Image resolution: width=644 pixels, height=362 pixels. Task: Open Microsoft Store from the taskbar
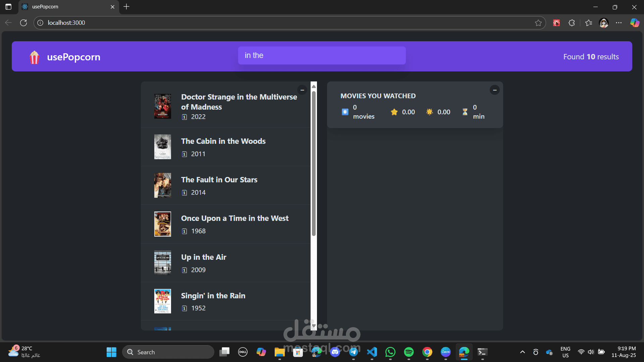[298, 352]
